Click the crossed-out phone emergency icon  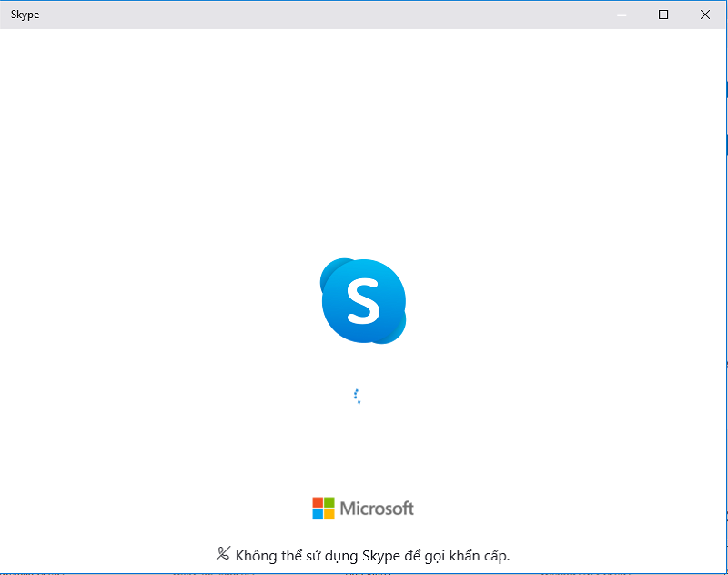tap(222, 553)
